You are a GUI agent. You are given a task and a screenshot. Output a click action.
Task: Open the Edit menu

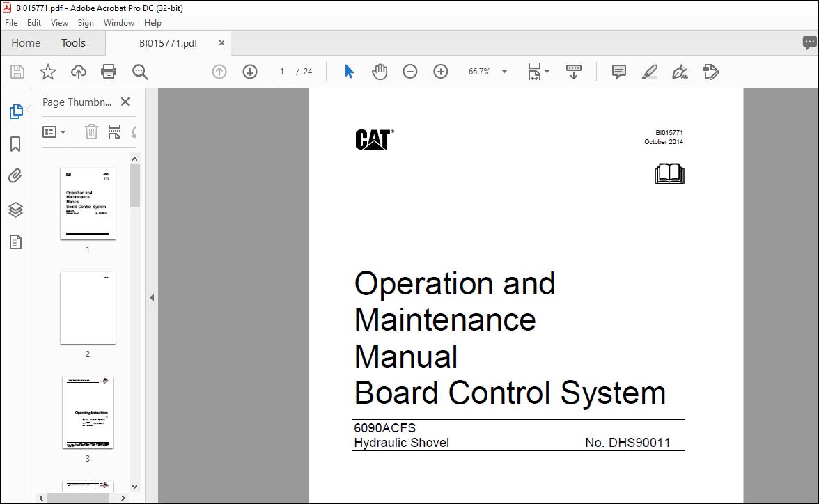34,23
